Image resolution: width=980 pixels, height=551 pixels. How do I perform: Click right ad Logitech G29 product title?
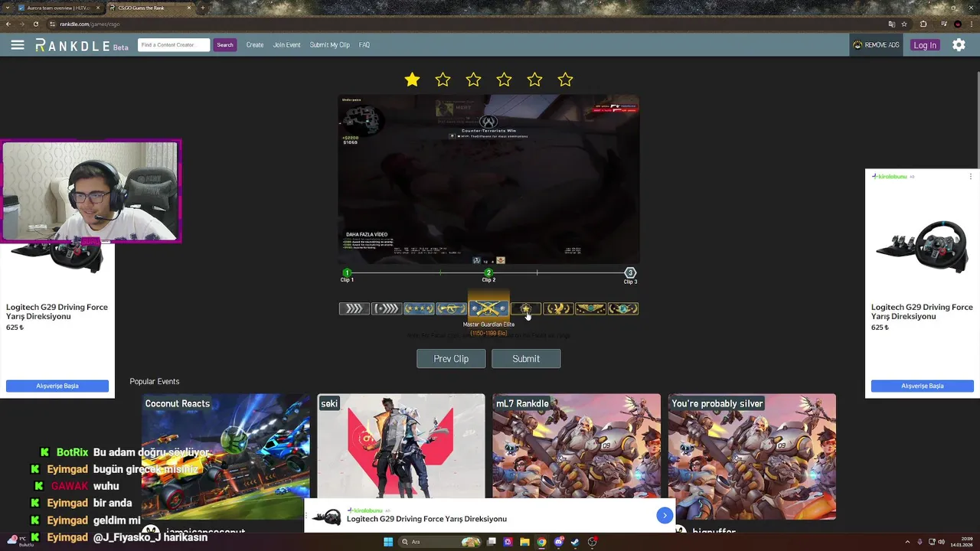922,311
